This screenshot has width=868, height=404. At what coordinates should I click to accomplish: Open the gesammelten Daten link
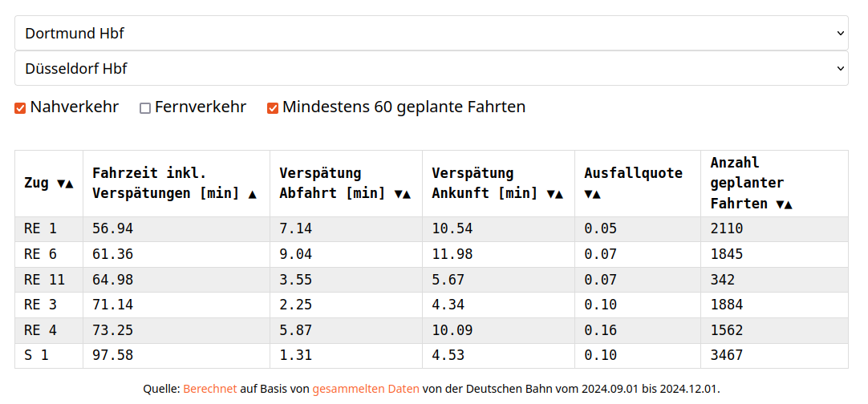click(366, 389)
